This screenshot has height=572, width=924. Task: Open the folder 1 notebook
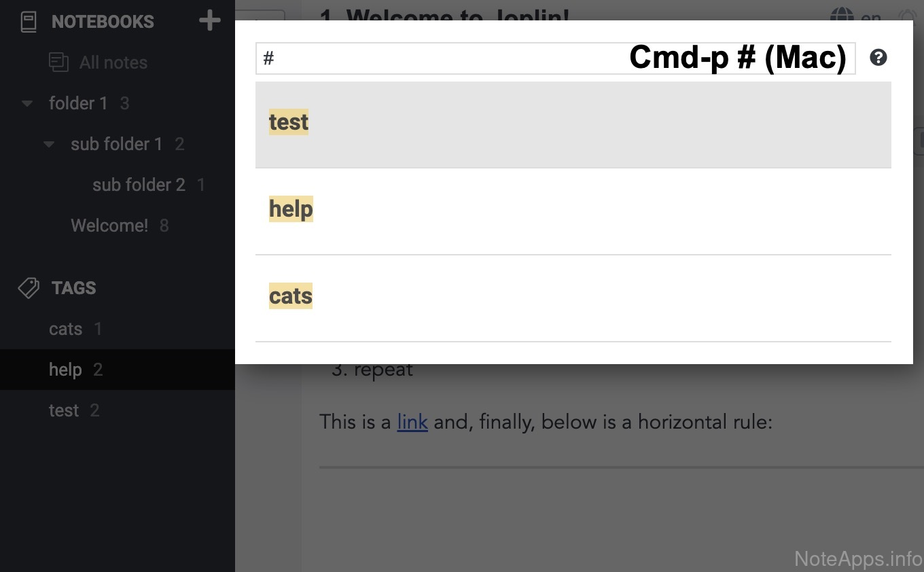(x=78, y=103)
